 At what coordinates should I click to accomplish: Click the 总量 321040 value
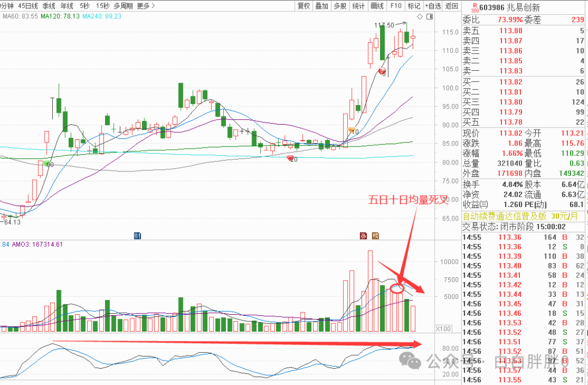(x=510, y=163)
